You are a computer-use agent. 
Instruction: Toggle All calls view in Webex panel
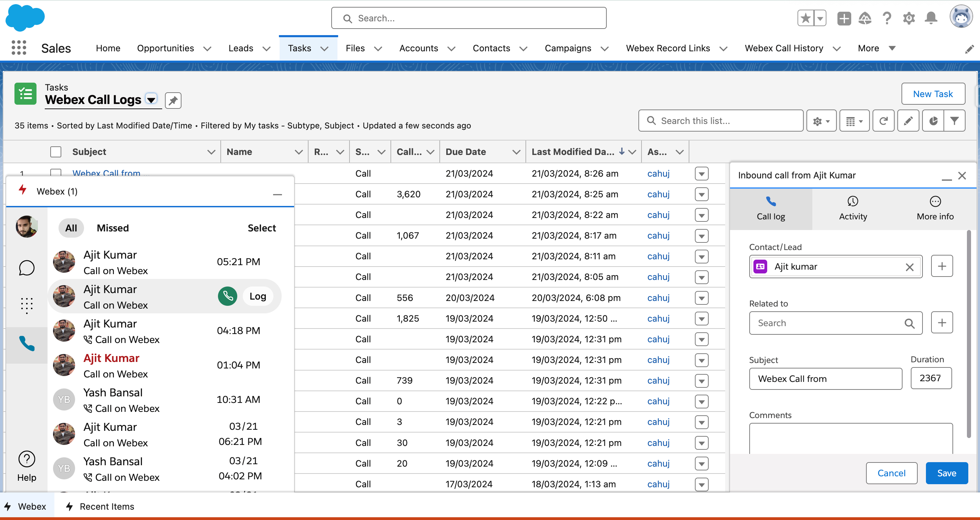(x=71, y=228)
